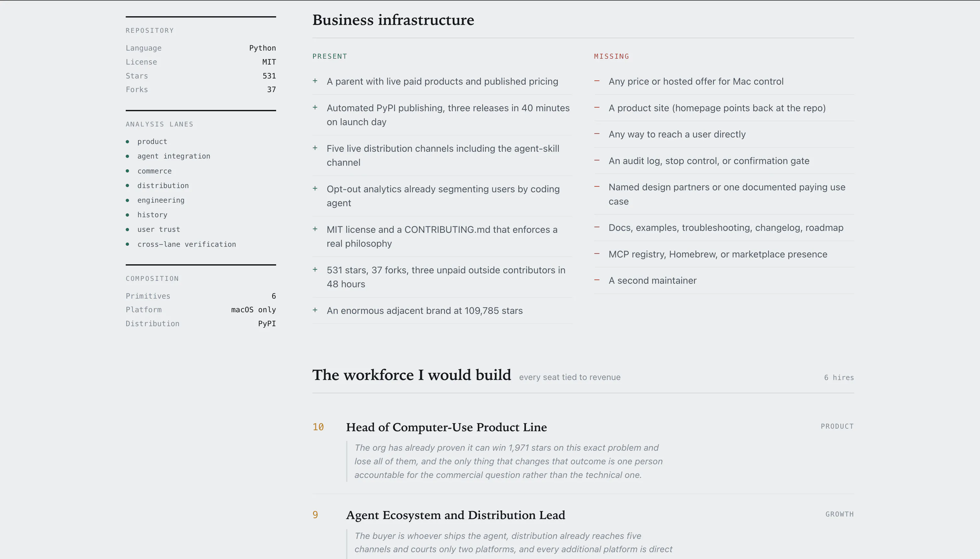
Task: Click the minus icon beside 'A second maintainer'
Action: pos(597,280)
